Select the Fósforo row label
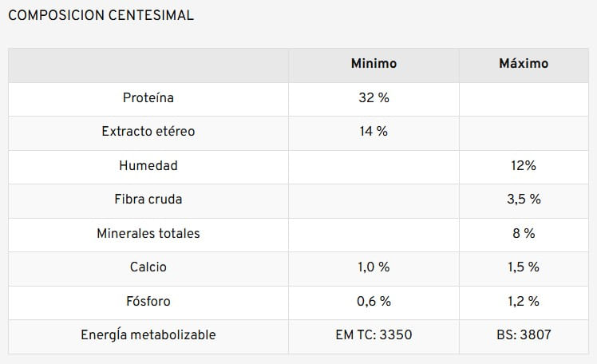Viewport: 597px width, 364px height. (148, 302)
